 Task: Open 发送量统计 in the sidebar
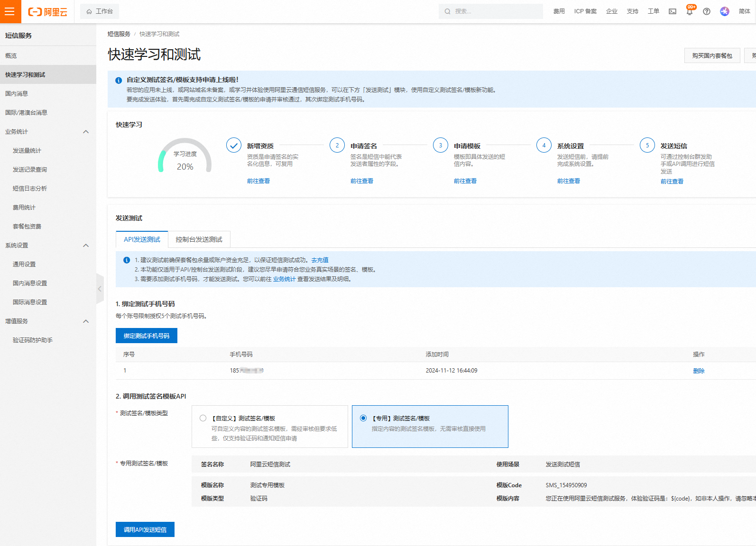[x=48, y=150]
